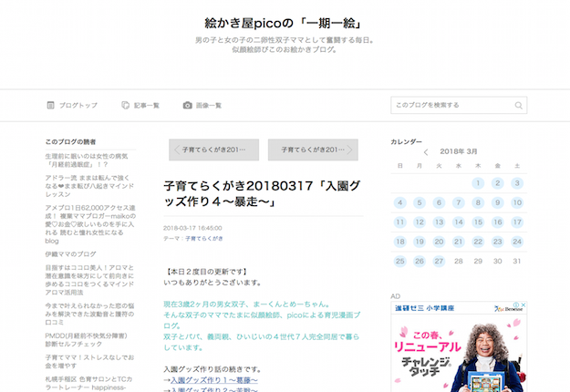570x392 pixels.
Task: Select calendar day 8
Action: click(478, 202)
